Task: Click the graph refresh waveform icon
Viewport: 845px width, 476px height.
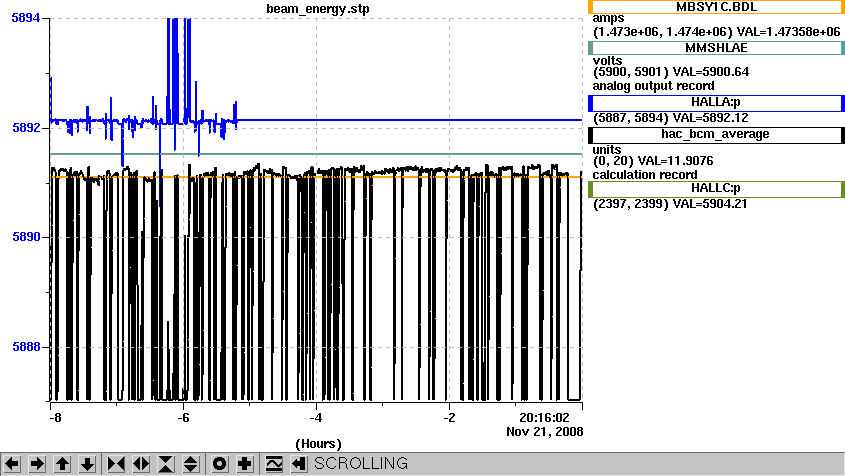Action: tap(274, 464)
